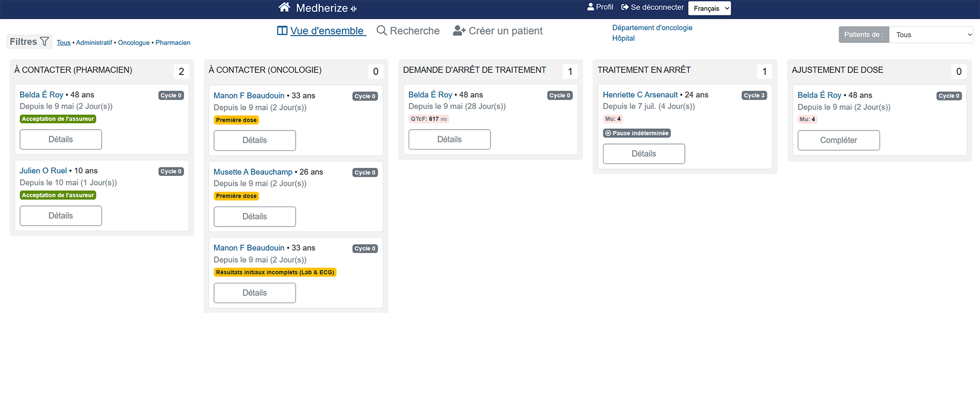Choose the Administratif filter

click(94, 43)
